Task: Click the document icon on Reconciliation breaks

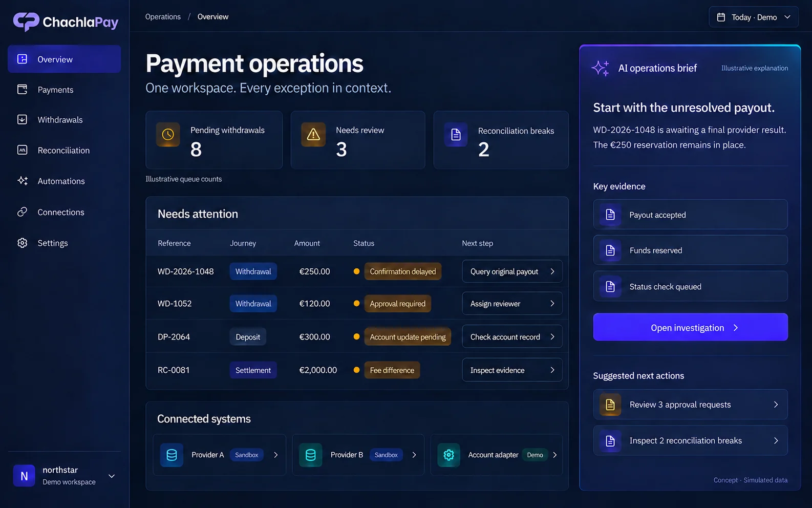Action: coord(456,135)
